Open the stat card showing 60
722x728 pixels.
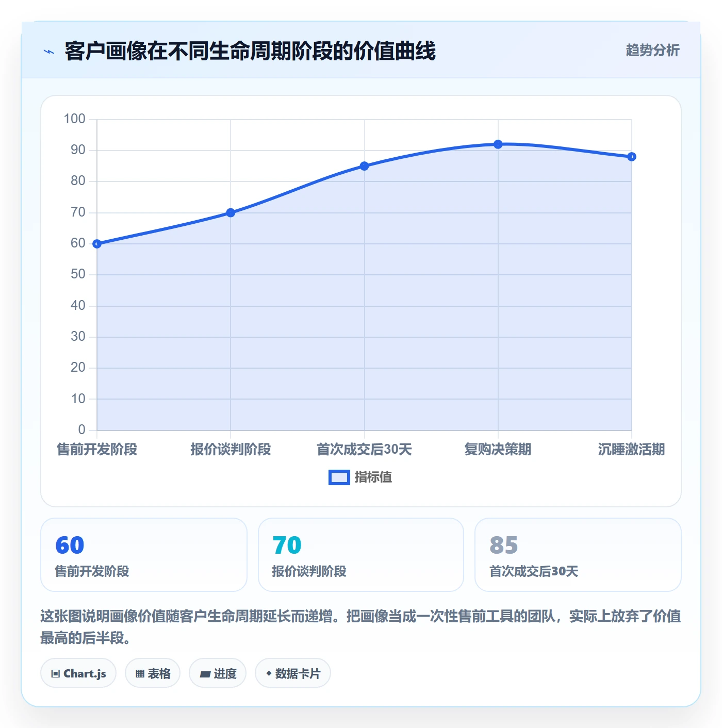point(144,555)
